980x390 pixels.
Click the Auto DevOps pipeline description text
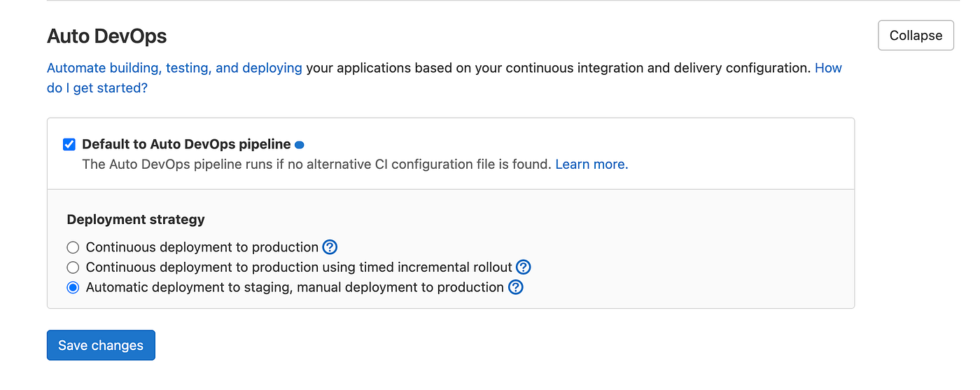pyautogui.click(x=316, y=165)
